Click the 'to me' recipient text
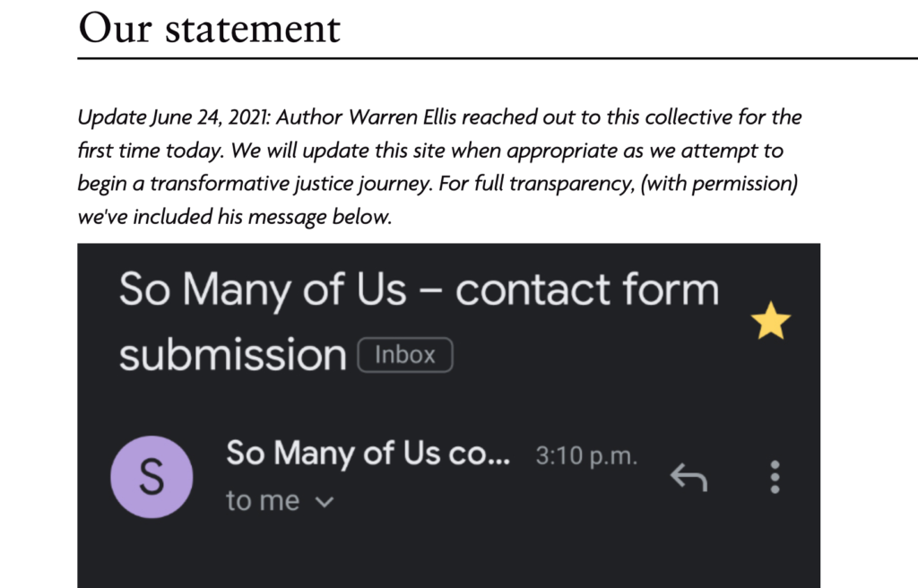This screenshot has height=588, width=918. click(x=263, y=501)
